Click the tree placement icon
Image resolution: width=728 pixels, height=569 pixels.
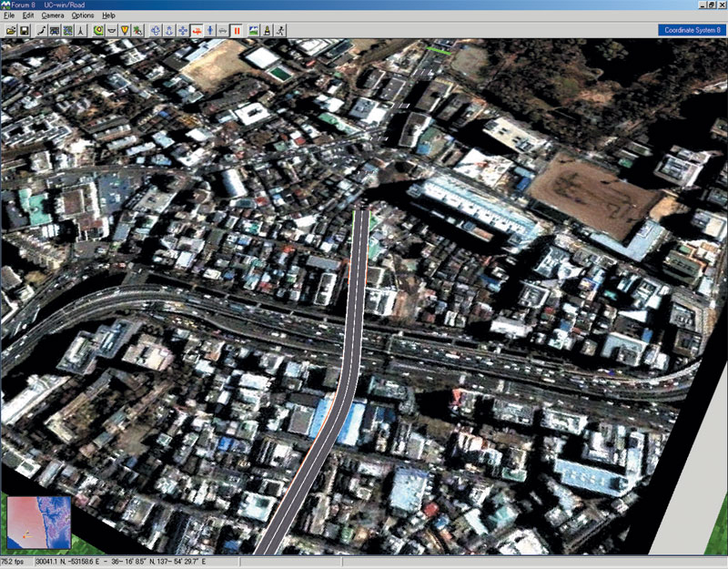137,31
